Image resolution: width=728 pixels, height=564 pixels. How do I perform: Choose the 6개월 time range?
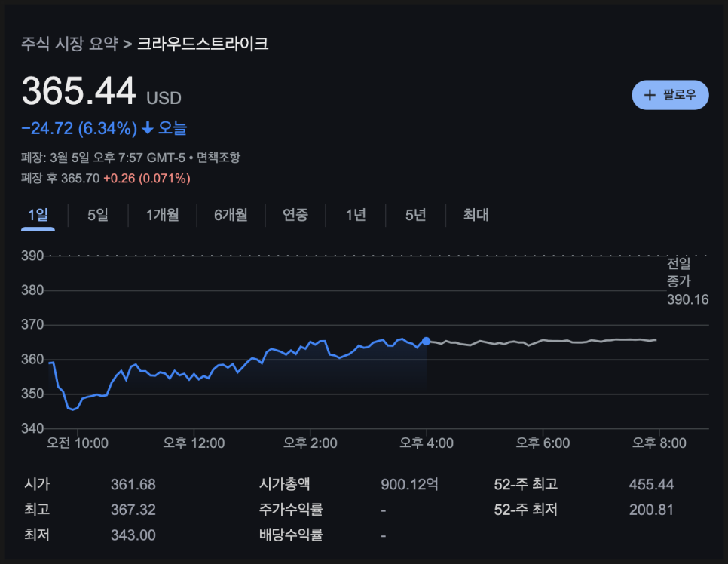[231, 215]
